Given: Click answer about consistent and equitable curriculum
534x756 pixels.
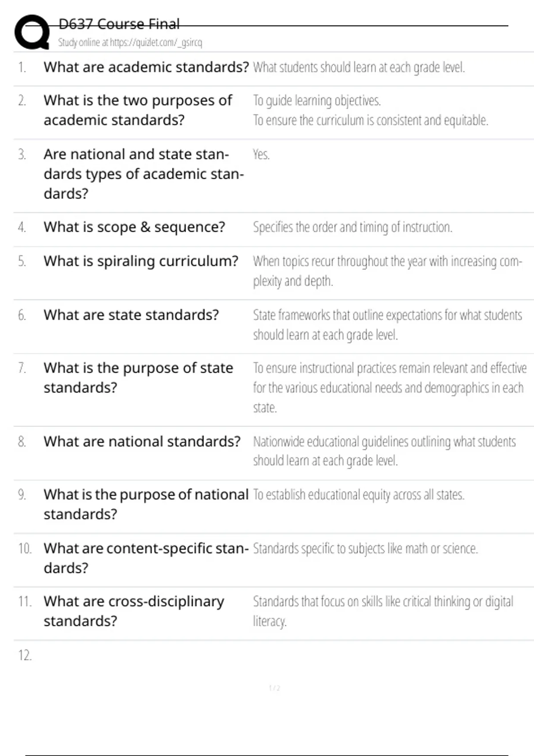Looking at the screenshot, I should coord(370,121).
